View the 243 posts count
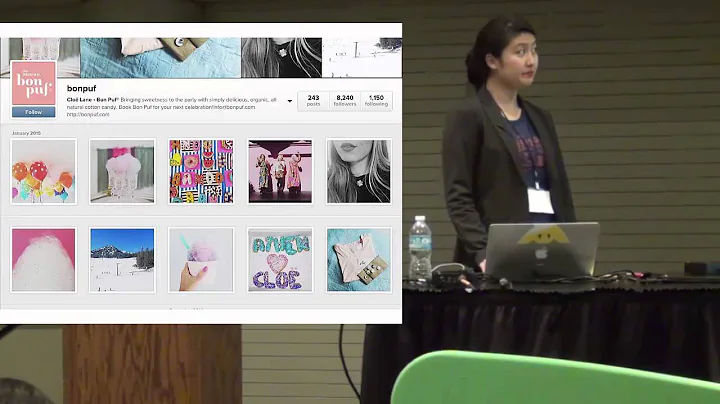Image resolution: width=720 pixels, height=404 pixels. click(313, 101)
